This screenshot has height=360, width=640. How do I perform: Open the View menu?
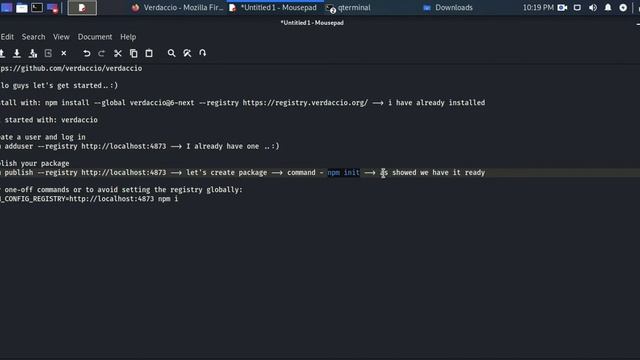[x=61, y=37]
